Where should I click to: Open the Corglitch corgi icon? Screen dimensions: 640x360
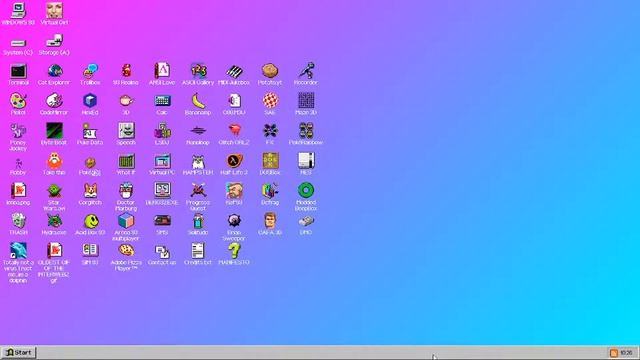click(90, 191)
